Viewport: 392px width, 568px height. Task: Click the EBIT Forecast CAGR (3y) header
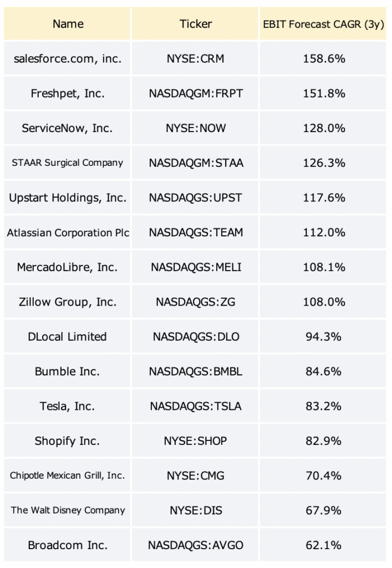click(323, 23)
